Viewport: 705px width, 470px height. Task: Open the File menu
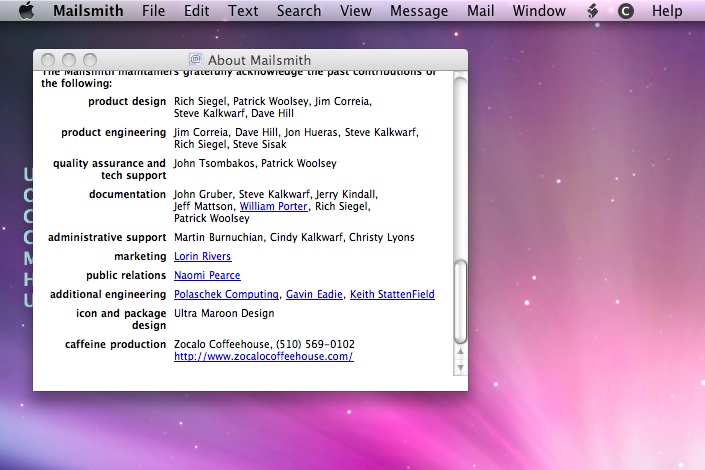click(153, 11)
